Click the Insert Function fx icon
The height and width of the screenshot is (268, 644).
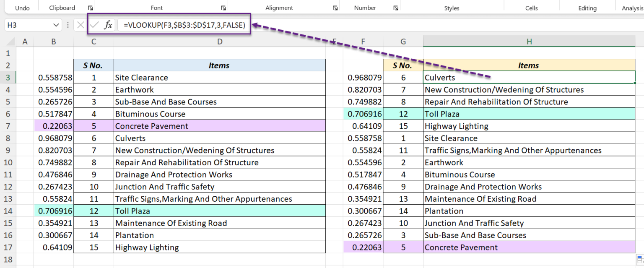(x=107, y=24)
